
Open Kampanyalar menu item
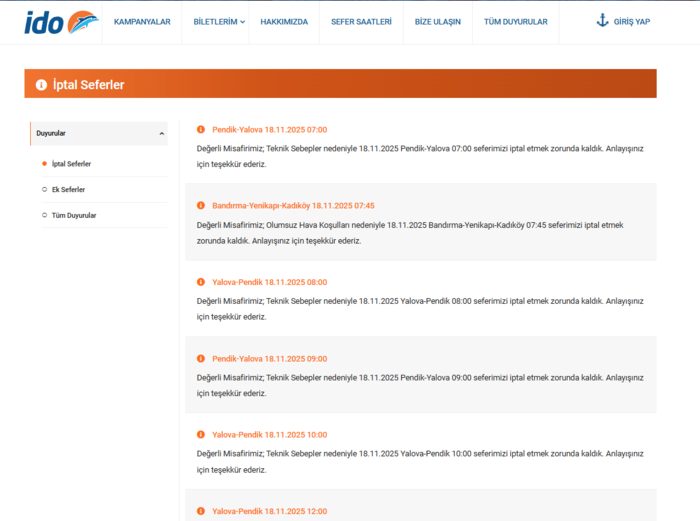point(142,22)
